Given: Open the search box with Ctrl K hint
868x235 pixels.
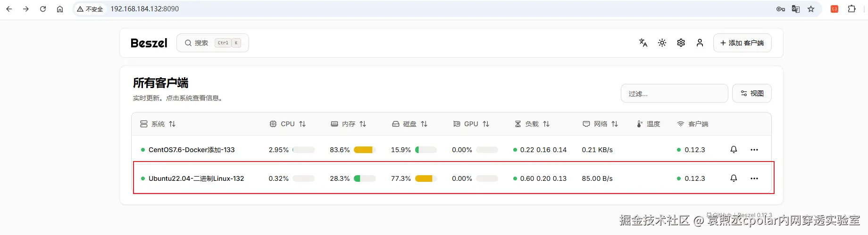Looking at the screenshot, I should click(213, 43).
